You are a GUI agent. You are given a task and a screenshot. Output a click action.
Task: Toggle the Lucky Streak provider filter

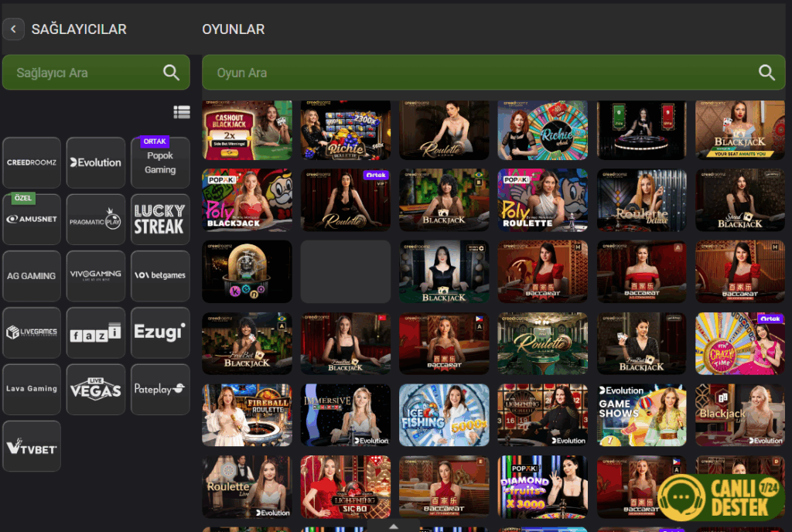(159, 219)
